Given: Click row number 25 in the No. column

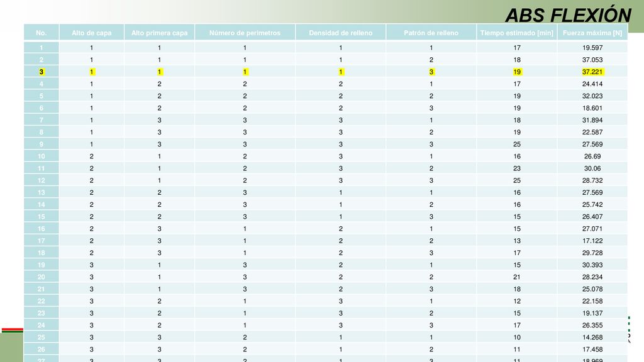Looking at the screenshot, I should 41,337.
